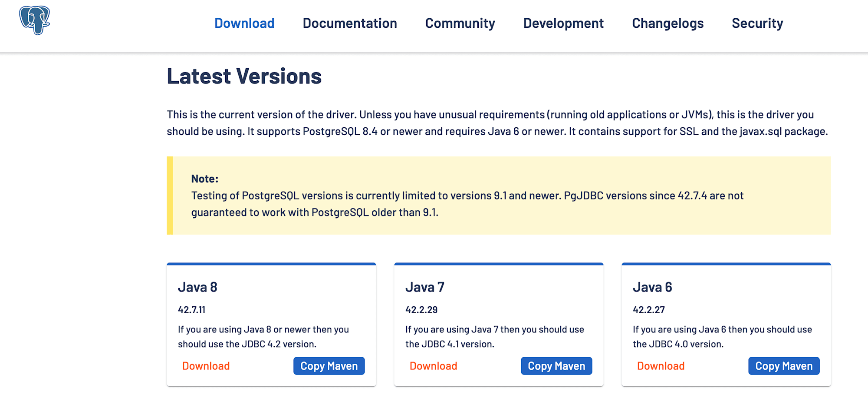
Task: Download the Java 7 driver
Action: (433, 366)
